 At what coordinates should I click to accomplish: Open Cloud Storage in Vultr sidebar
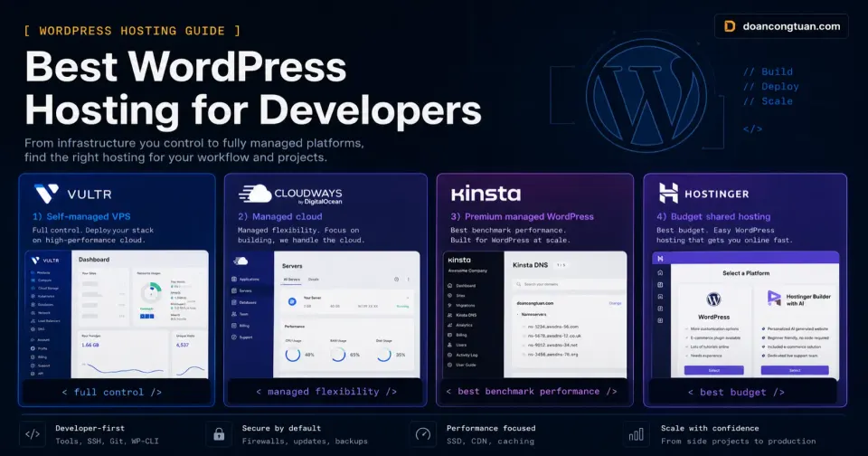46,288
